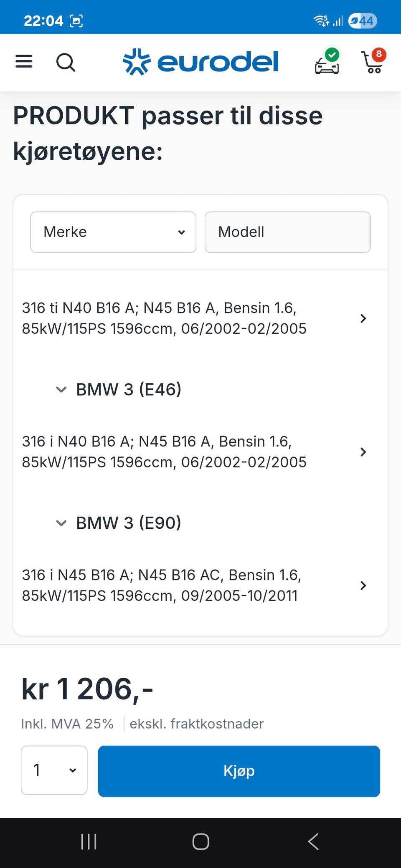This screenshot has width=401, height=868.
Task: Open the hamburger menu
Action: tap(24, 62)
